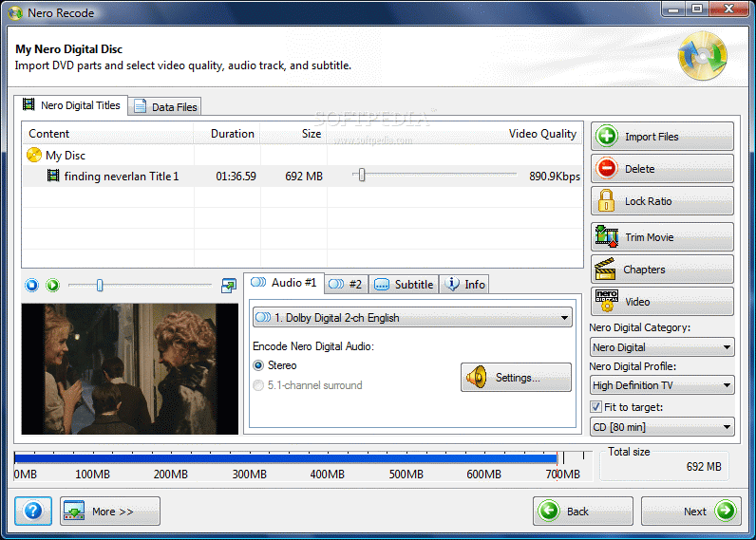
Task: Click the 01:36.59 duration cell
Action: [236, 177]
